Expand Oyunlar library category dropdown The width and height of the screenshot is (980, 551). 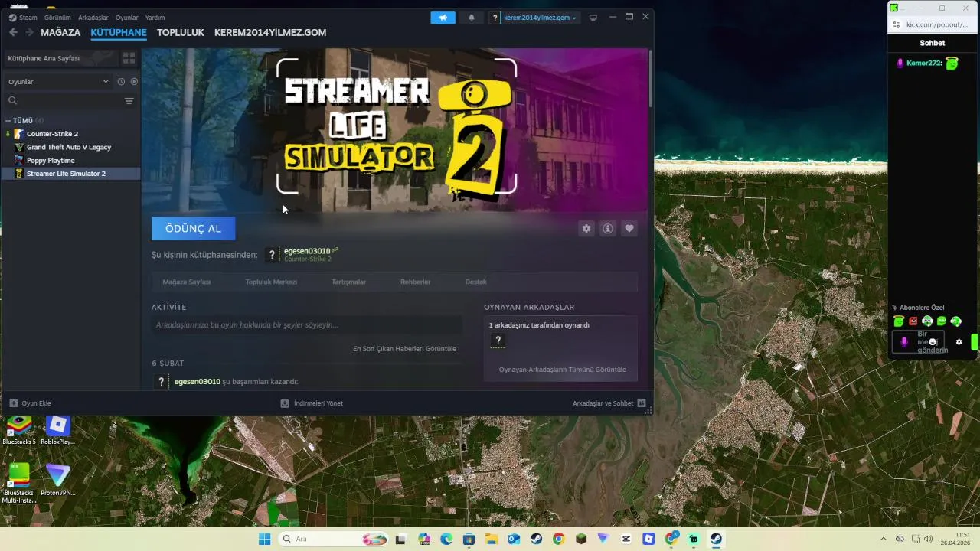(x=59, y=82)
